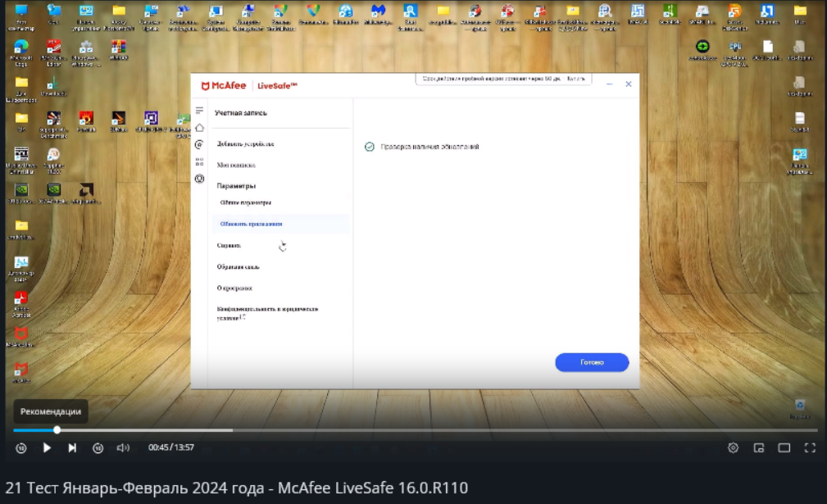Open the purple CPU chip desktop shortcut
The image size is (827, 504).
click(x=152, y=121)
